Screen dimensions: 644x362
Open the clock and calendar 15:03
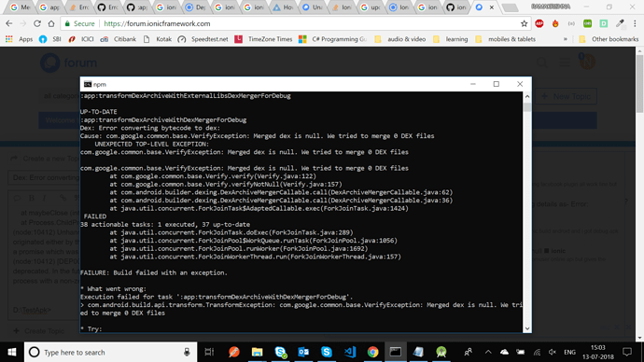(x=598, y=352)
